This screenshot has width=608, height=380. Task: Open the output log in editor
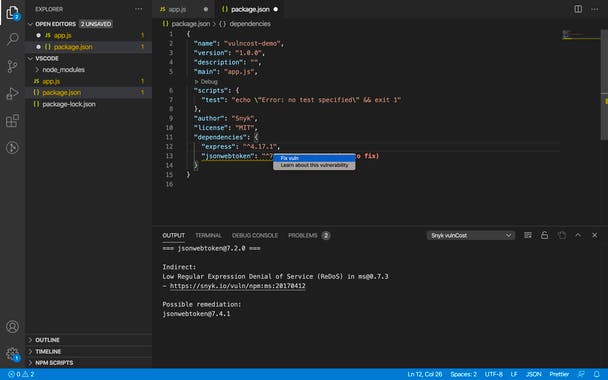pos(561,235)
